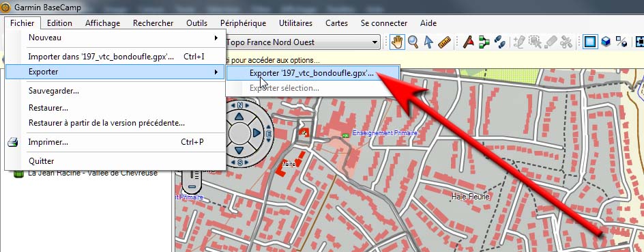Click Exporter '197_vtc_bondoufle.gpx' menu item
Viewport: 644px width, 252px height.
pyautogui.click(x=312, y=74)
